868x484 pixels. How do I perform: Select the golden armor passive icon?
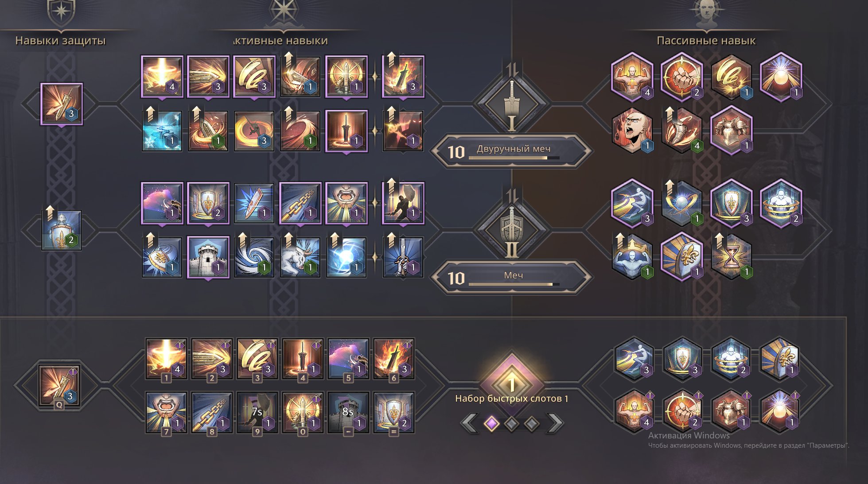coord(731,130)
